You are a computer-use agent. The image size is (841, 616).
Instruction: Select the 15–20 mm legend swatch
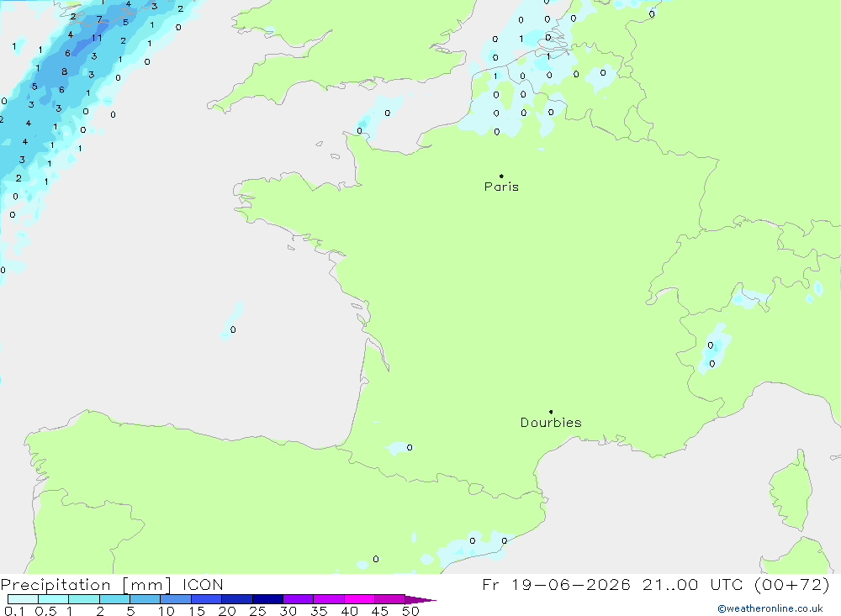(207, 599)
